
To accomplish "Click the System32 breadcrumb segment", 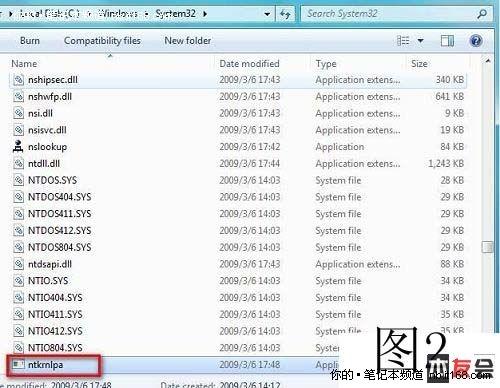I will coord(175,14).
